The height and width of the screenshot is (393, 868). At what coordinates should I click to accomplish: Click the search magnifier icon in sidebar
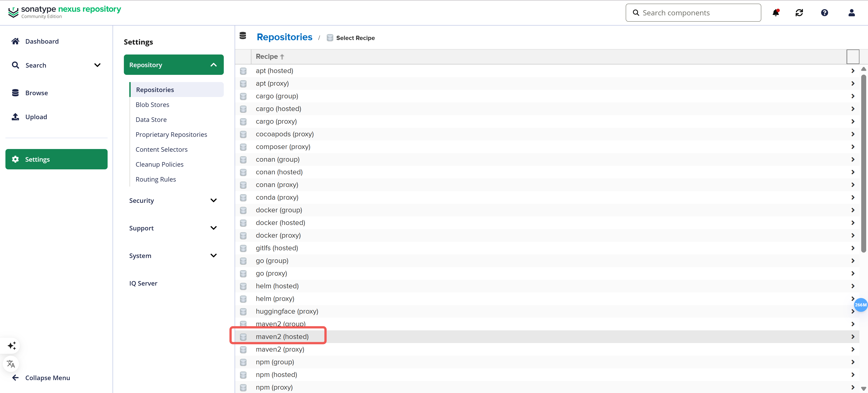[15, 65]
